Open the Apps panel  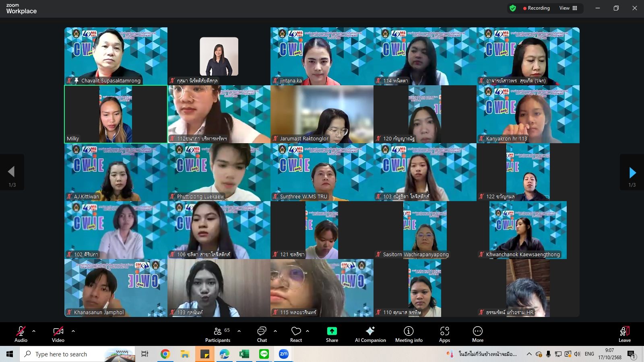[x=444, y=334]
